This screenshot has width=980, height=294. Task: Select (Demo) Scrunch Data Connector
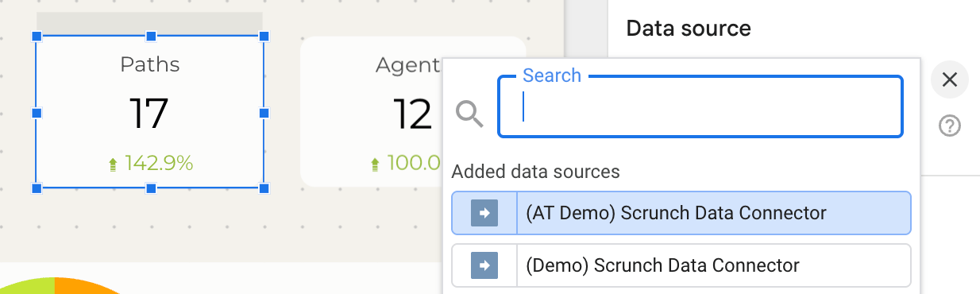(x=681, y=265)
